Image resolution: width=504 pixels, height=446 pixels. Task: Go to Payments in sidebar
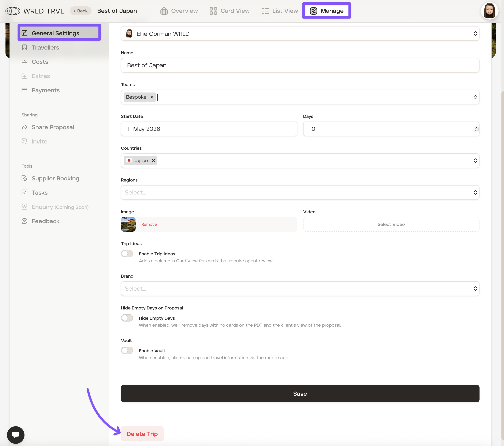coord(46,90)
